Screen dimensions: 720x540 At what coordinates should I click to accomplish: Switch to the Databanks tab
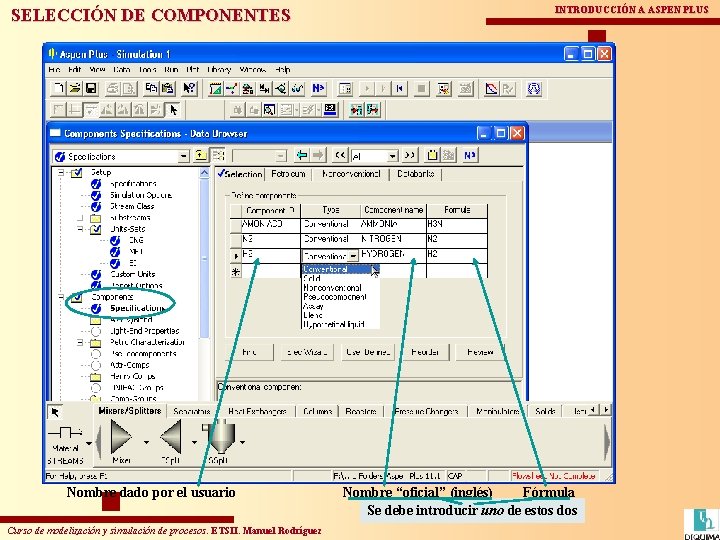[416, 174]
